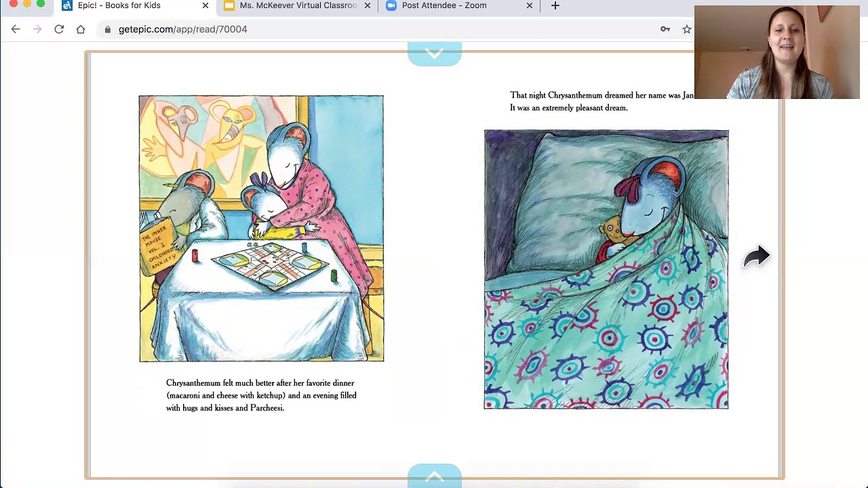Image resolution: width=868 pixels, height=488 pixels.
Task: Click text "with hugs and kisses and Parcheesi."
Action: tap(225, 408)
